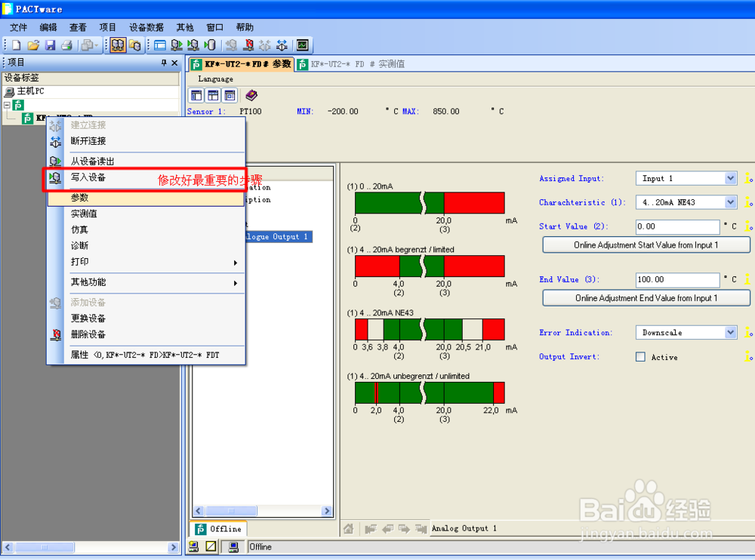Print using the printer toolbar icon
755x560 pixels.
[x=67, y=45]
